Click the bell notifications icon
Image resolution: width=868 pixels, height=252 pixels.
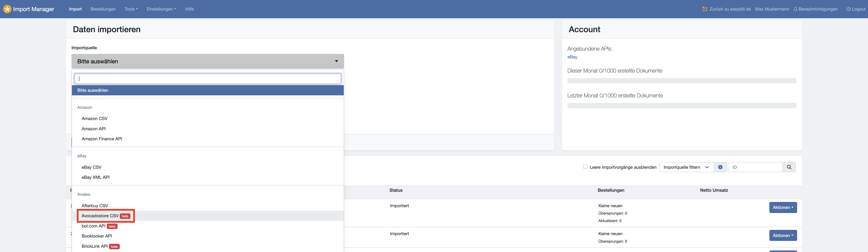tap(795, 9)
